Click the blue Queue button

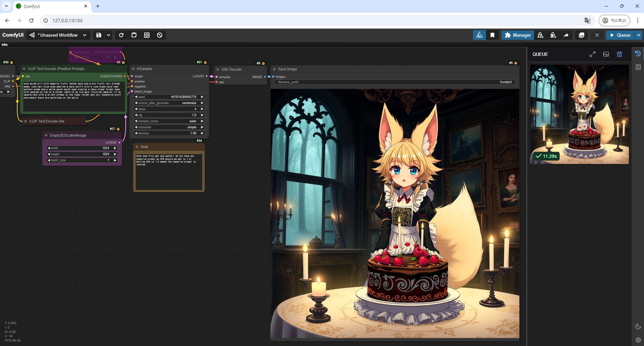point(620,35)
